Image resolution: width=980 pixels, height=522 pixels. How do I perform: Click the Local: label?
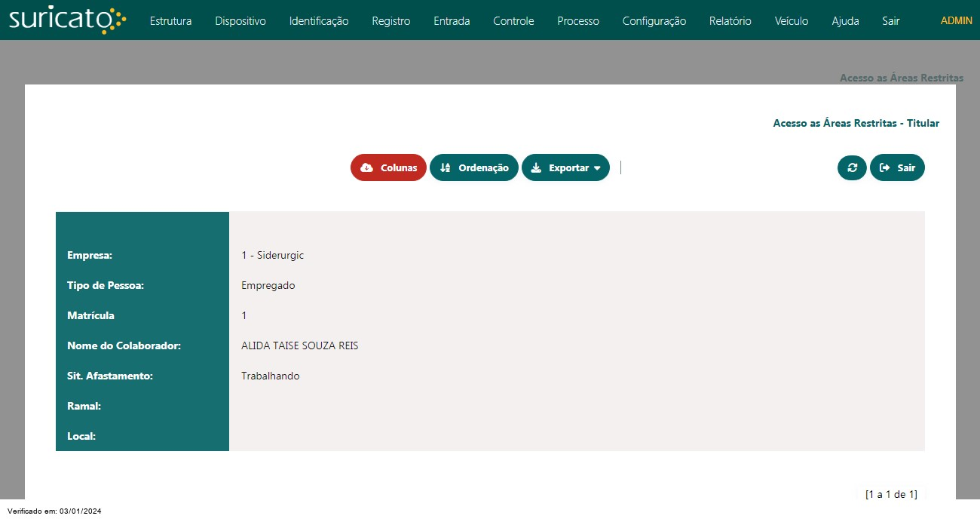[x=81, y=436]
